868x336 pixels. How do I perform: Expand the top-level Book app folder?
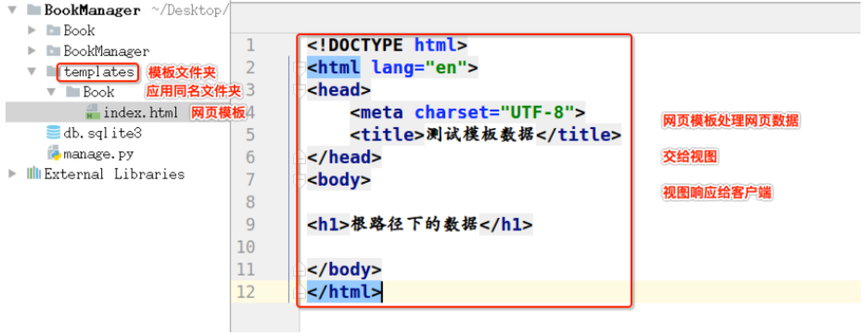(x=32, y=30)
